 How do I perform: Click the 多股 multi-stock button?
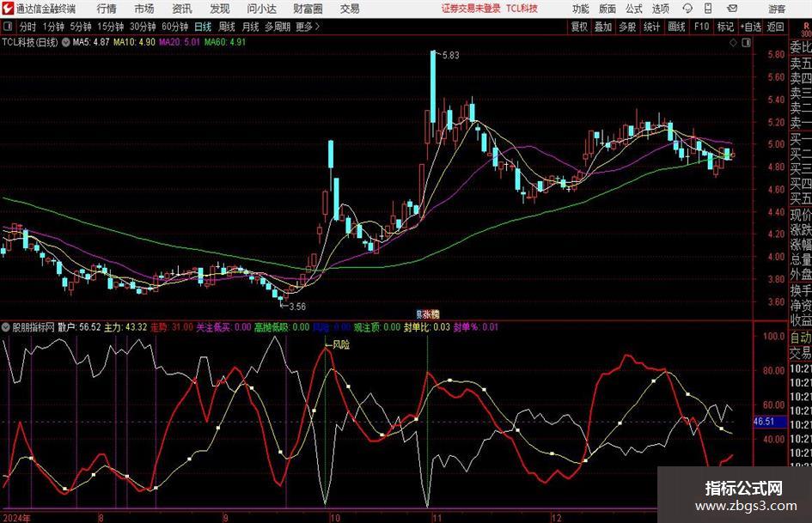627,27
